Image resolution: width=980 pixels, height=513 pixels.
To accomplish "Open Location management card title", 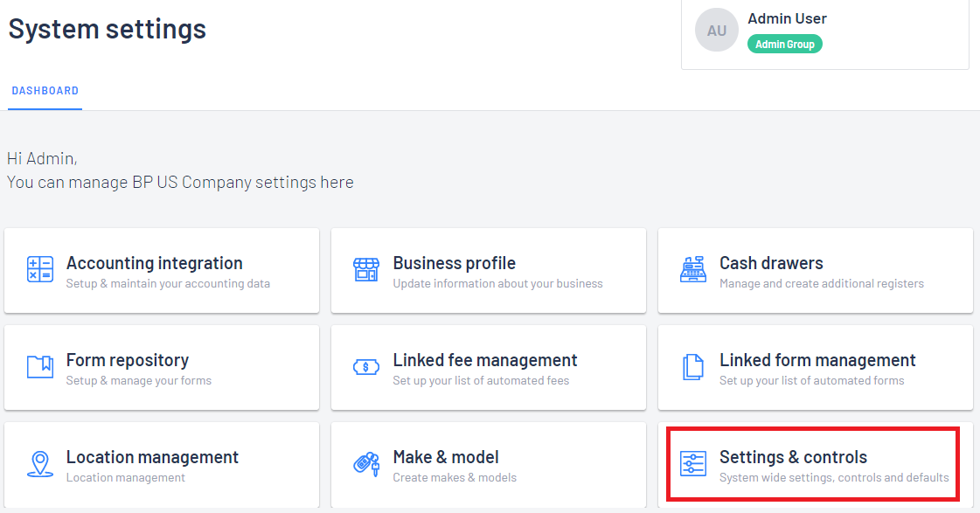I will pyautogui.click(x=152, y=457).
